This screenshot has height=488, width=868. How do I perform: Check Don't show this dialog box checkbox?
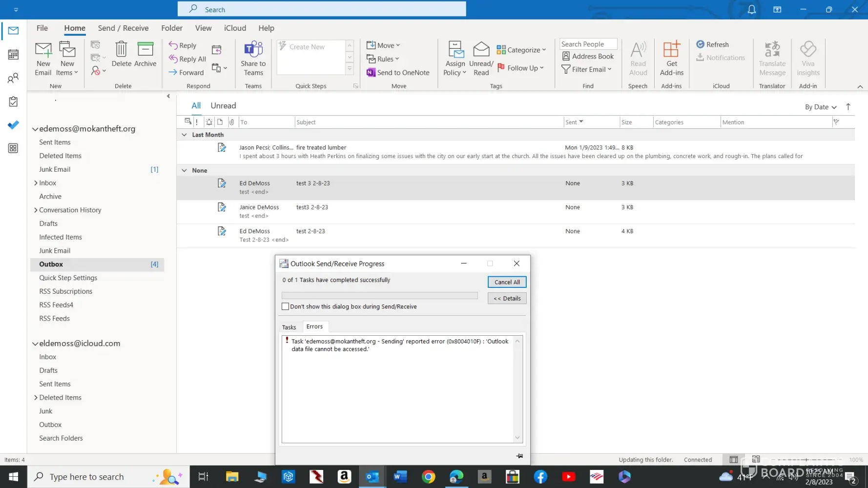[x=286, y=306]
